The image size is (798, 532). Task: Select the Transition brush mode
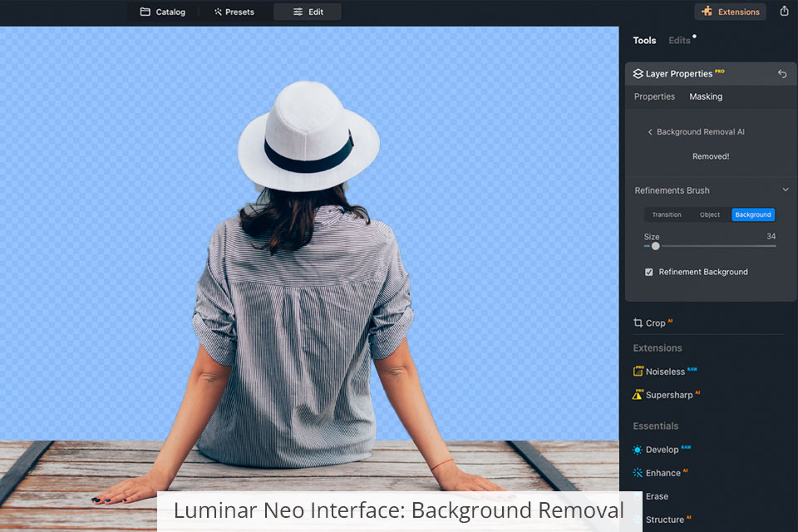pos(667,214)
